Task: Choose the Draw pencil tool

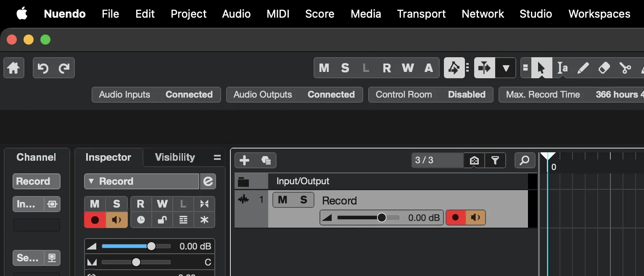Action: pos(583,68)
